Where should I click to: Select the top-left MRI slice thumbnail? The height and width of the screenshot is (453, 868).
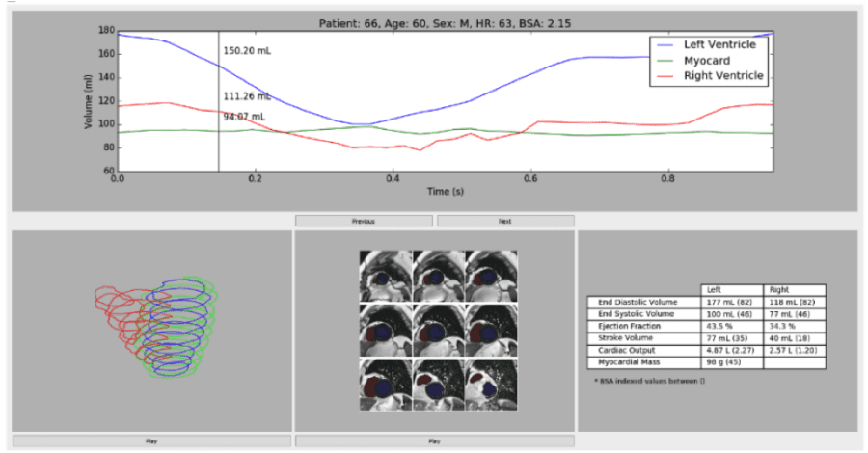pyautogui.click(x=385, y=276)
